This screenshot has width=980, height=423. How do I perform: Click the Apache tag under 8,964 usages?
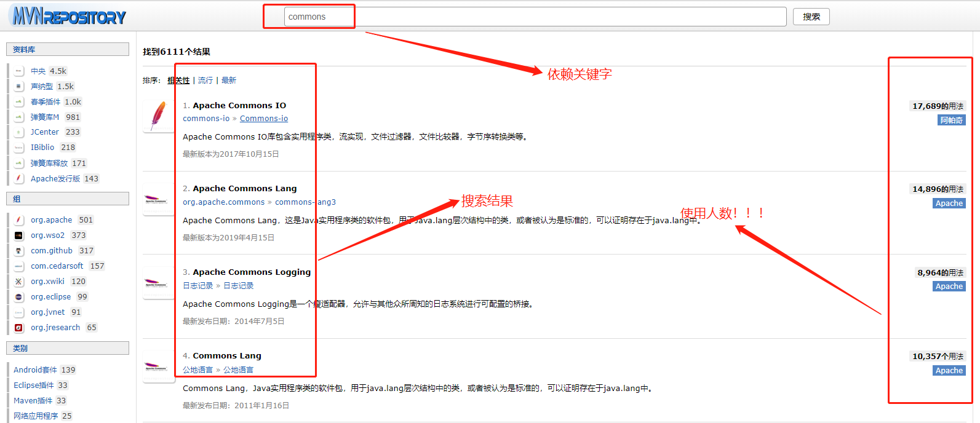tap(949, 287)
